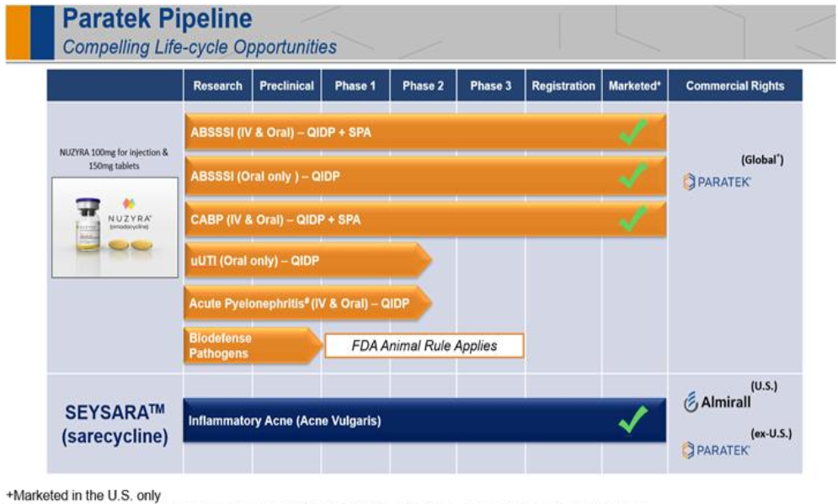Click the Marketed column header
The image size is (838, 504).
tap(635, 86)
